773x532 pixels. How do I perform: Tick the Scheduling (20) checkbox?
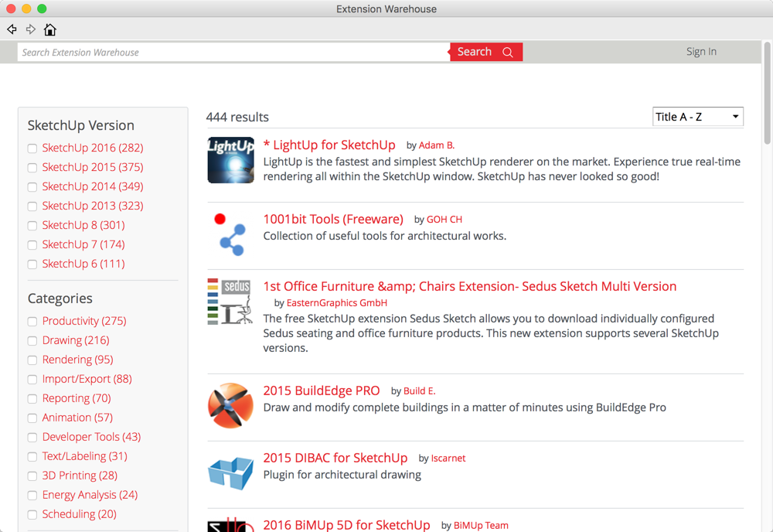tap(32, 515)
